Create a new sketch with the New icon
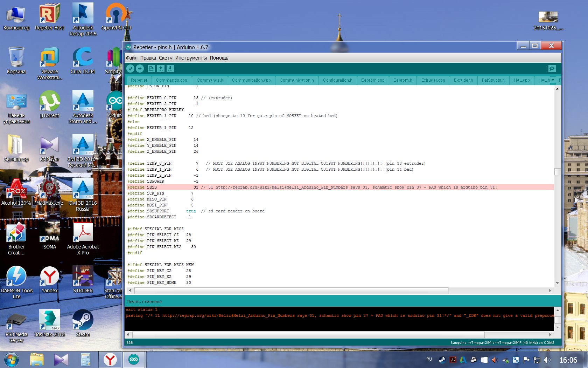Viewport: 588px width, 368px height. click(151, 69)
